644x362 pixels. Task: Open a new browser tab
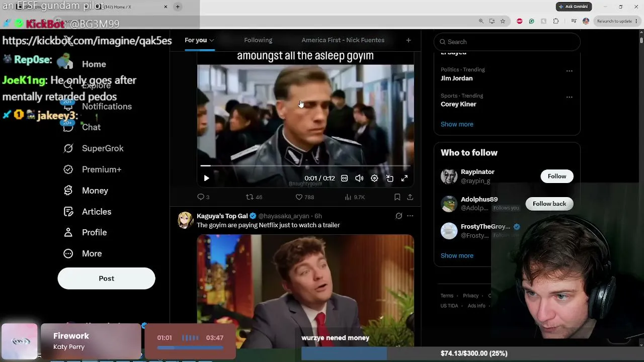coord(178,7)
